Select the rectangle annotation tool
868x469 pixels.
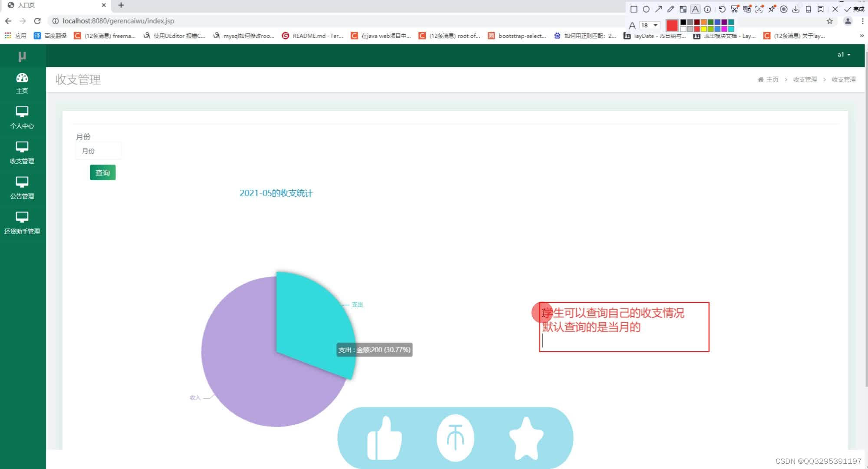pos(634,9)
